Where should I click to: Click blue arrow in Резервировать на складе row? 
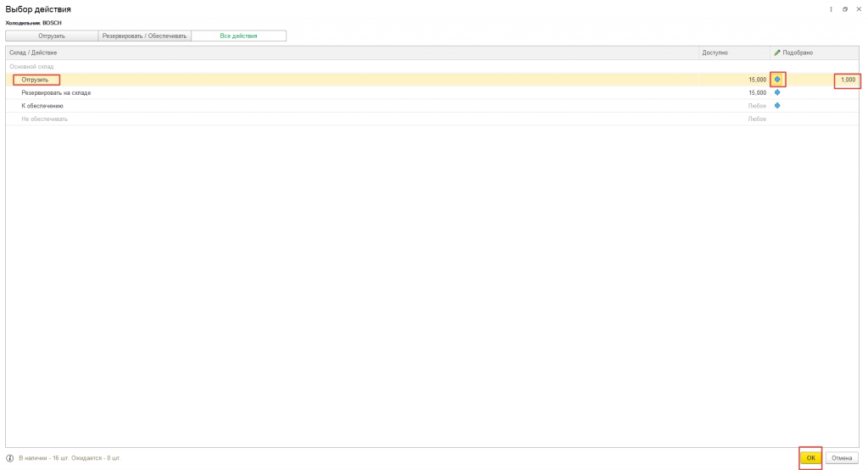coord(777,92)
